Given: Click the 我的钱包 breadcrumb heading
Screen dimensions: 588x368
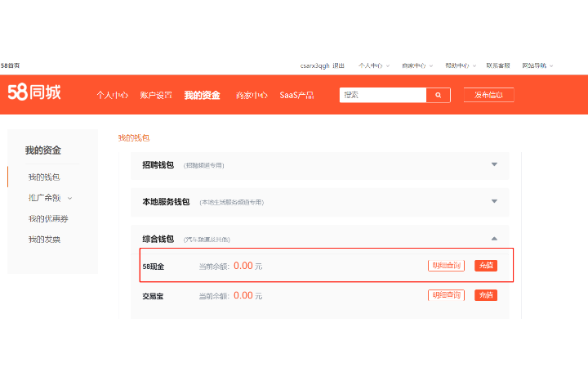Looking at the screenshot, I should pyautogui.click(x=134, y=138).
